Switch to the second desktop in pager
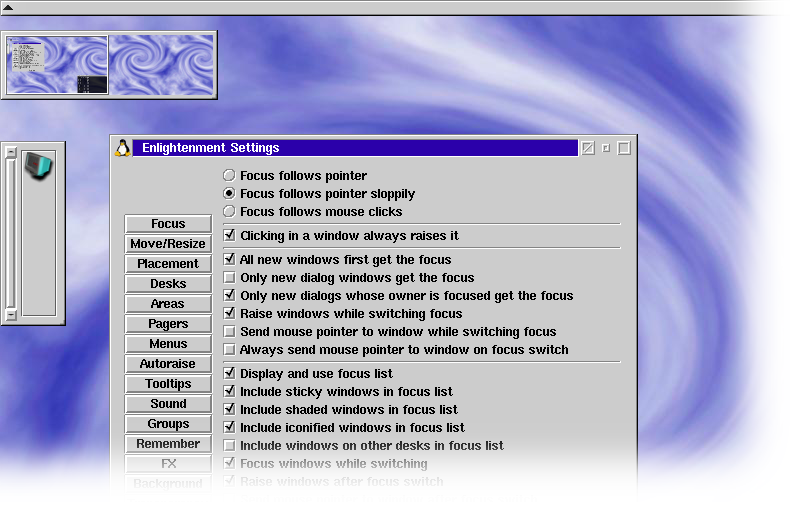The height and width of the screenshot is (525, 800). (161, 65)
